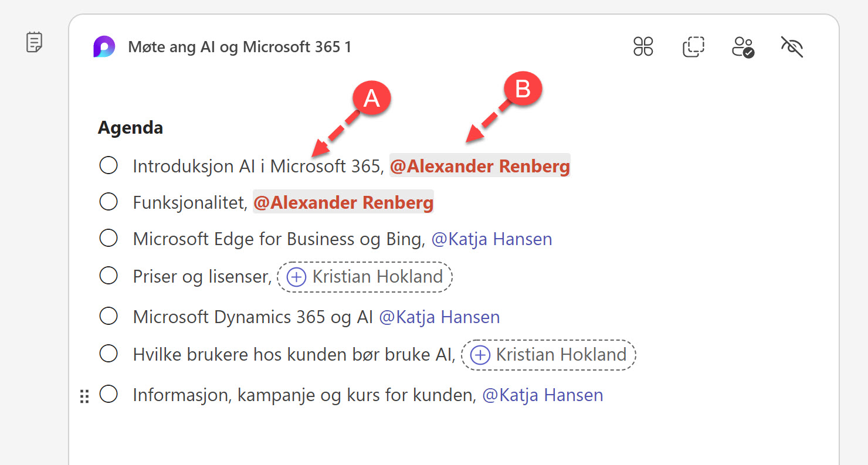This screenshot has width=868, height=465.
Task: Click the copy component icon
Action: point(693,47)
